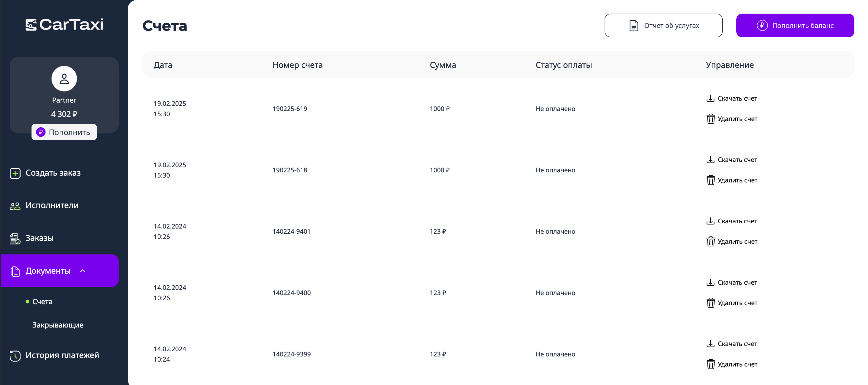
Task: Click download icon for invoice 140224-9401
Action: coord(710,221)
